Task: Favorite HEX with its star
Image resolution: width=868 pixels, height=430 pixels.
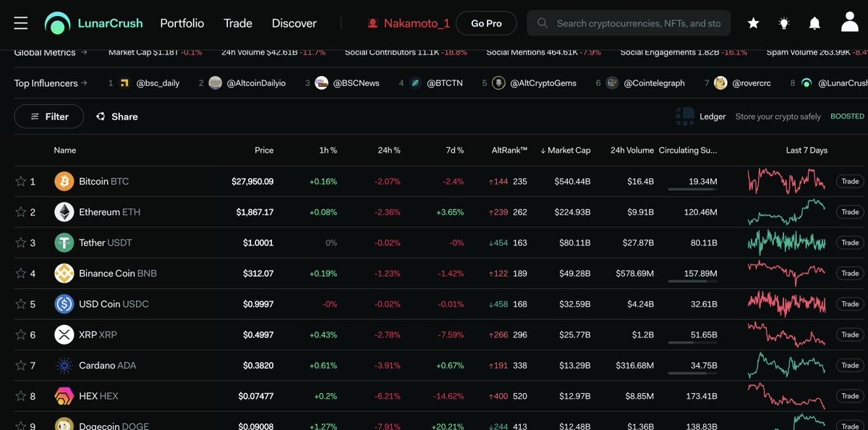Action: click(20, 396)
